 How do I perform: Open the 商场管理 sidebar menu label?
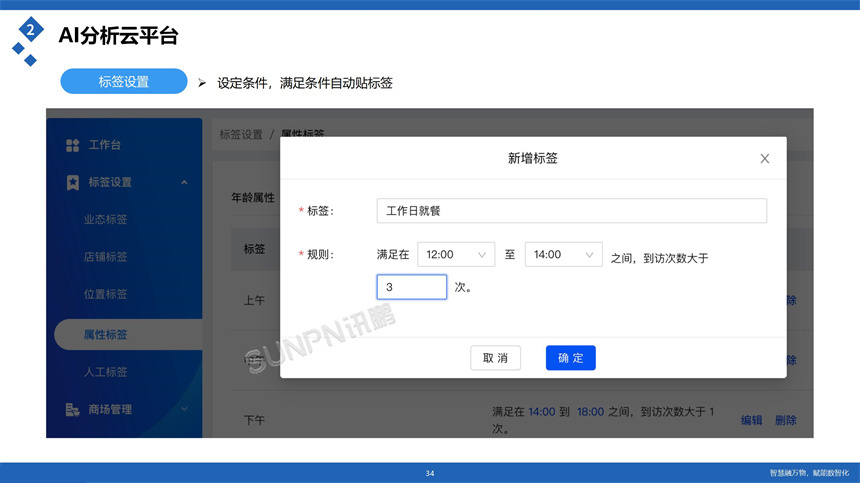110,410
